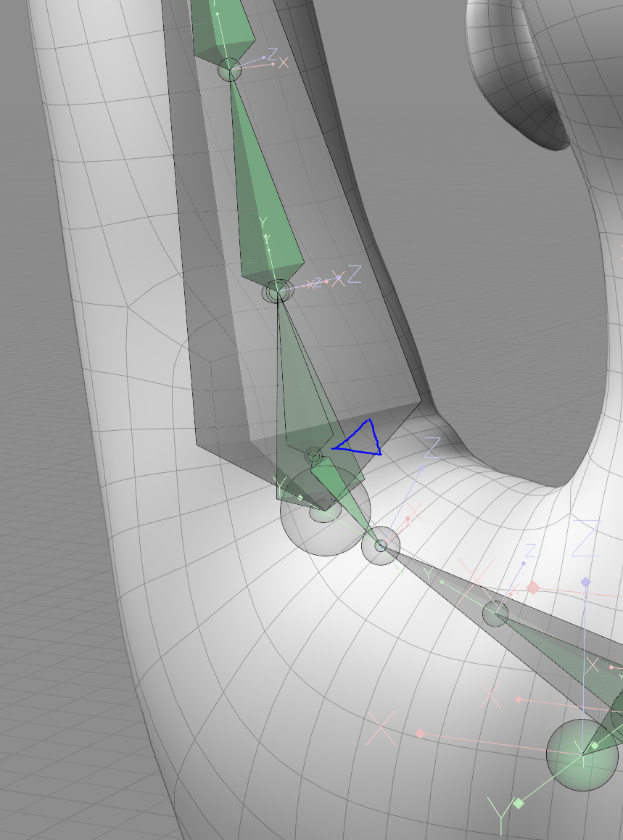Click the large Z axis label
This screenshot has width=623, height=840.
tap(587, 538)
